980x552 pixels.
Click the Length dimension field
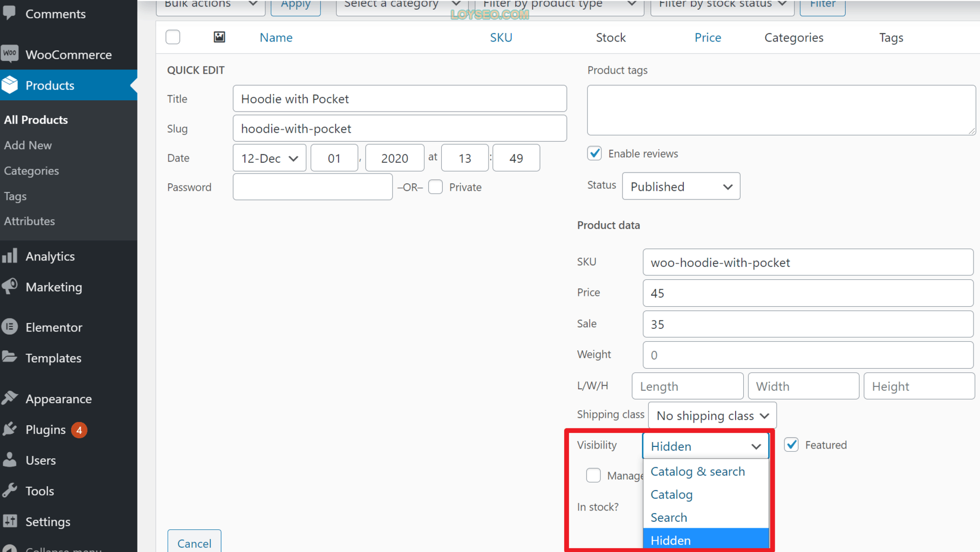click(x=688, y=386)
